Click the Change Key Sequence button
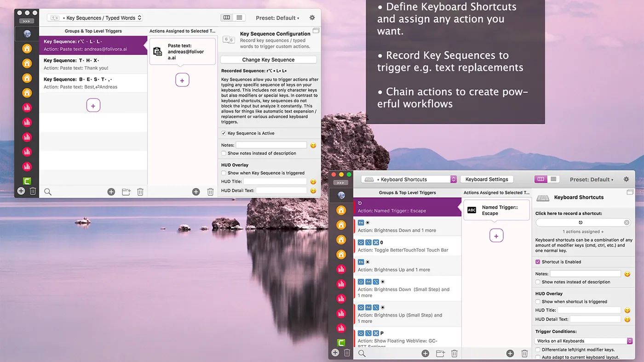 tap(268, 59)
